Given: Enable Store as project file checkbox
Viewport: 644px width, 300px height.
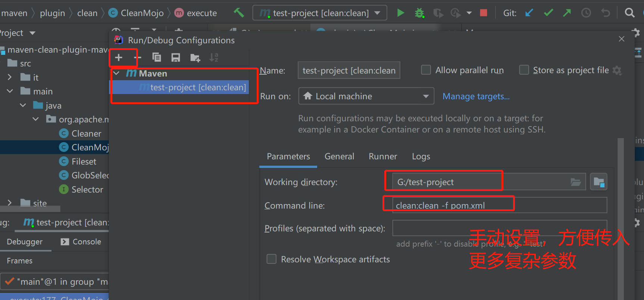Looking at the screenshot, I should [524, 70].
